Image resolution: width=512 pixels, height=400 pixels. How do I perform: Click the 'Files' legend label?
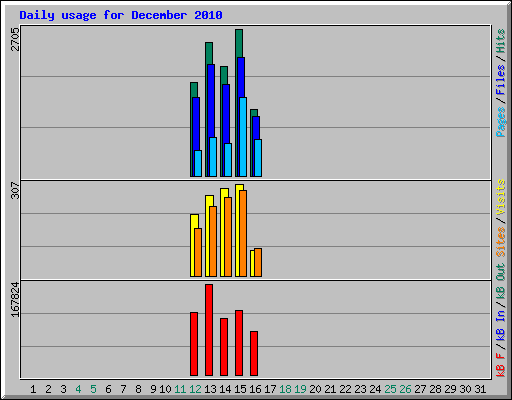[500, 80]
